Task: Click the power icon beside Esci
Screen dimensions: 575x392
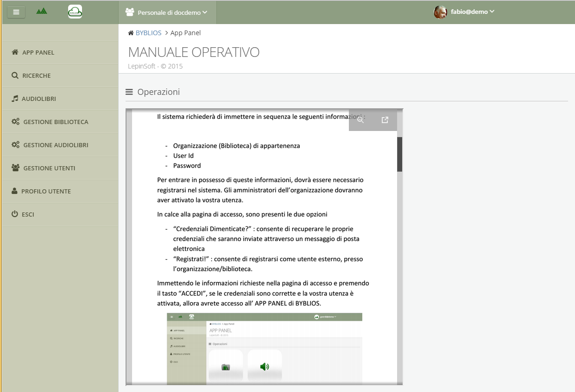Action: (15, 214)
